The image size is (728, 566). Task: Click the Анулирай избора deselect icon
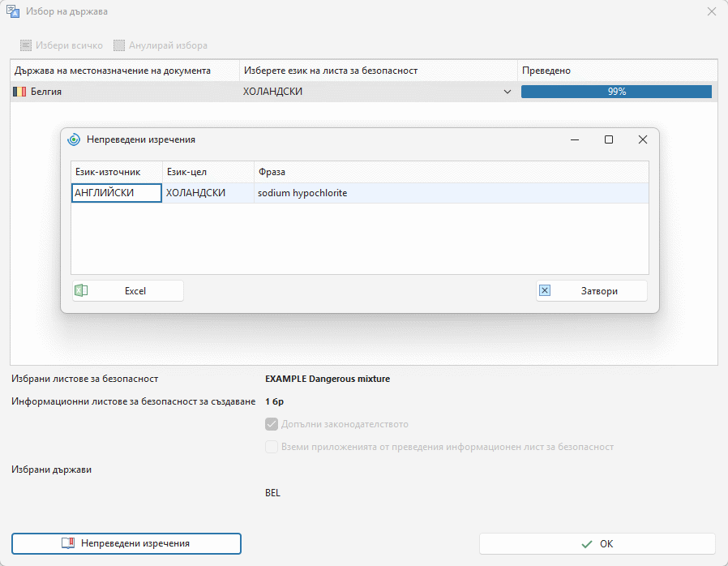(119, 45)
